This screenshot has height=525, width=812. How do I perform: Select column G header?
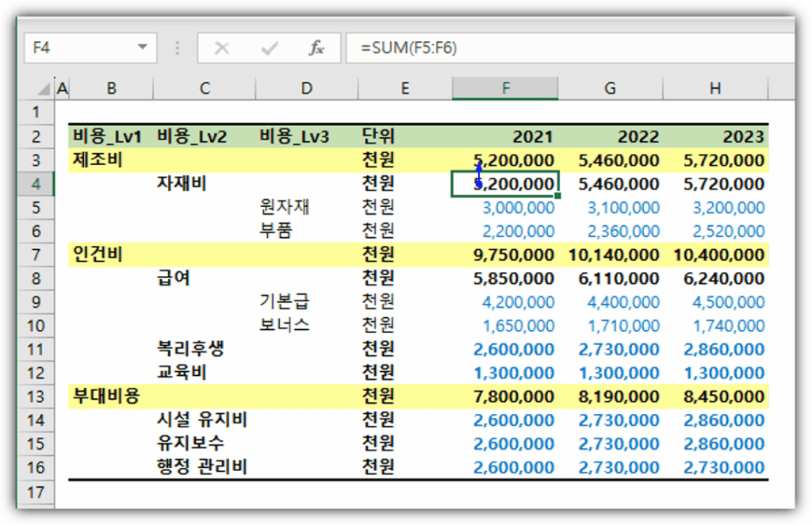coord(610,89)
